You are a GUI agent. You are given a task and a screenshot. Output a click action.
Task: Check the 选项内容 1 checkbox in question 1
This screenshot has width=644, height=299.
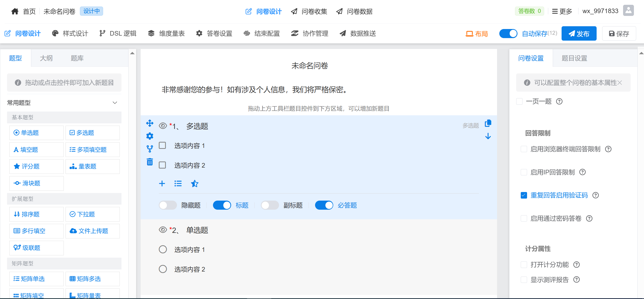[162, 145]
